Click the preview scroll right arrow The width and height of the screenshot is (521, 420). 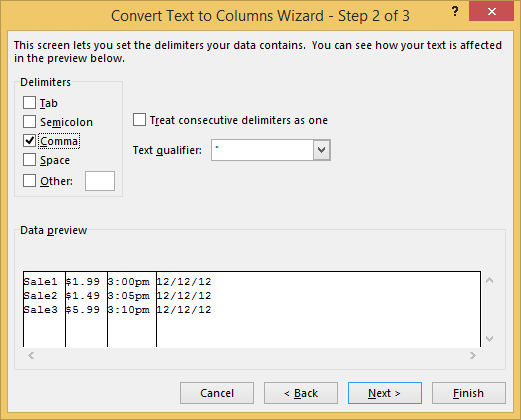(473, 356)
